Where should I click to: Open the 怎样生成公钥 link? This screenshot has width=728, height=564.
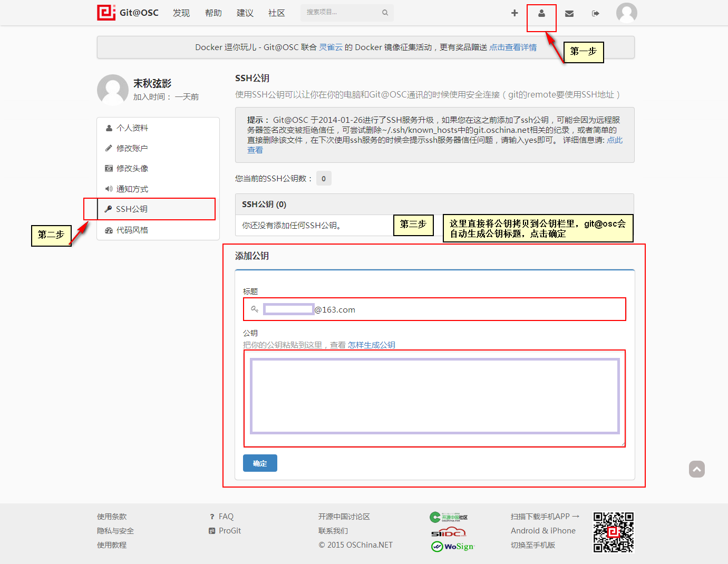(372, 345)
